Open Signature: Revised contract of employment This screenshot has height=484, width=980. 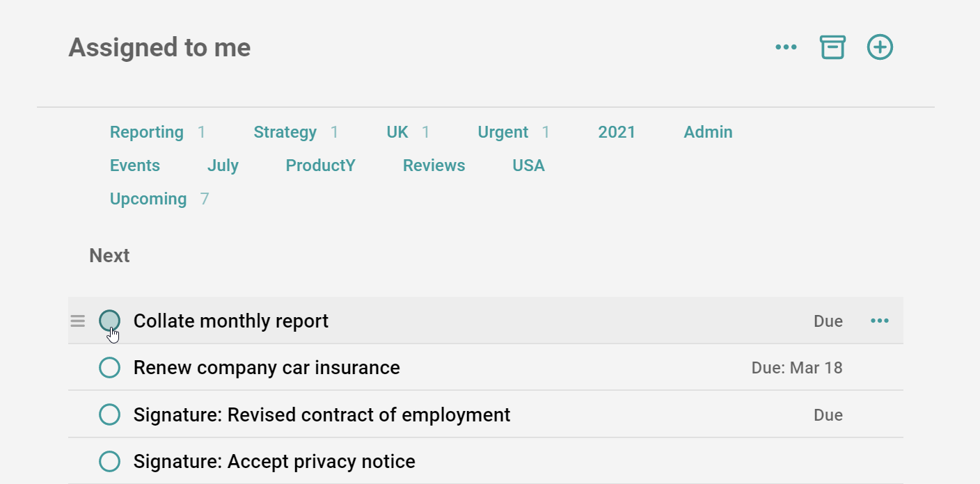tap(322, 414)
